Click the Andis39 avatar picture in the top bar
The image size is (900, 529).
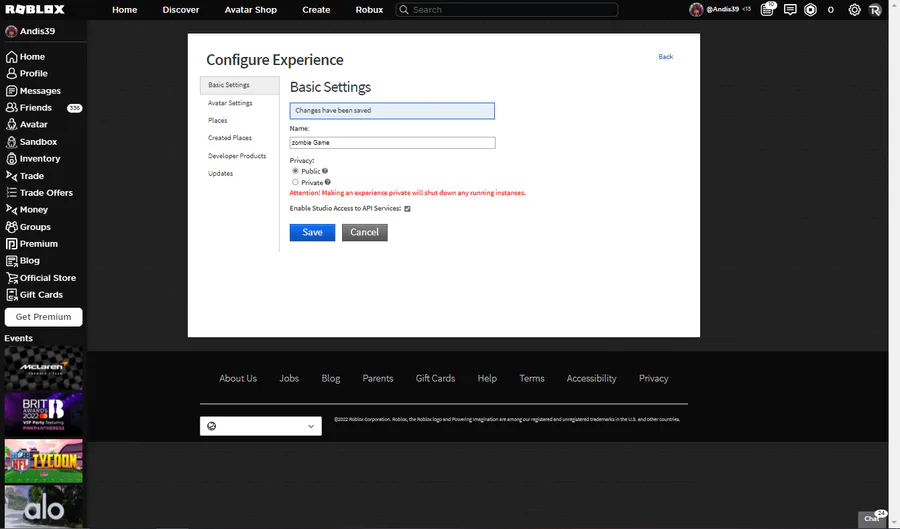[696, 10]
